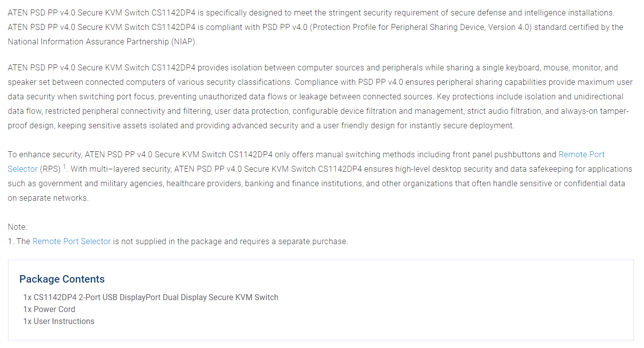Click the Package Contents heading
The height and width of the screenshot is (348, 644).
pyautogui.click(x=62, y=279)
